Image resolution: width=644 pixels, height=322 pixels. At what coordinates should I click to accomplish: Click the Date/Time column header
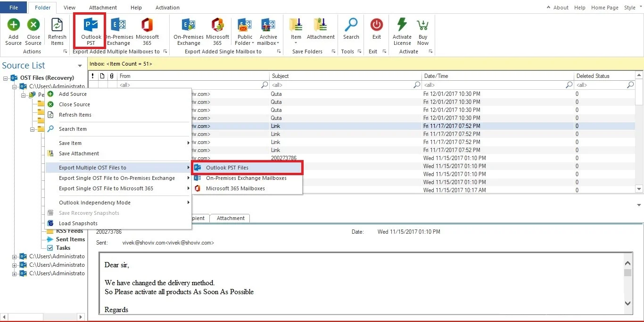[x=498, y=76]
